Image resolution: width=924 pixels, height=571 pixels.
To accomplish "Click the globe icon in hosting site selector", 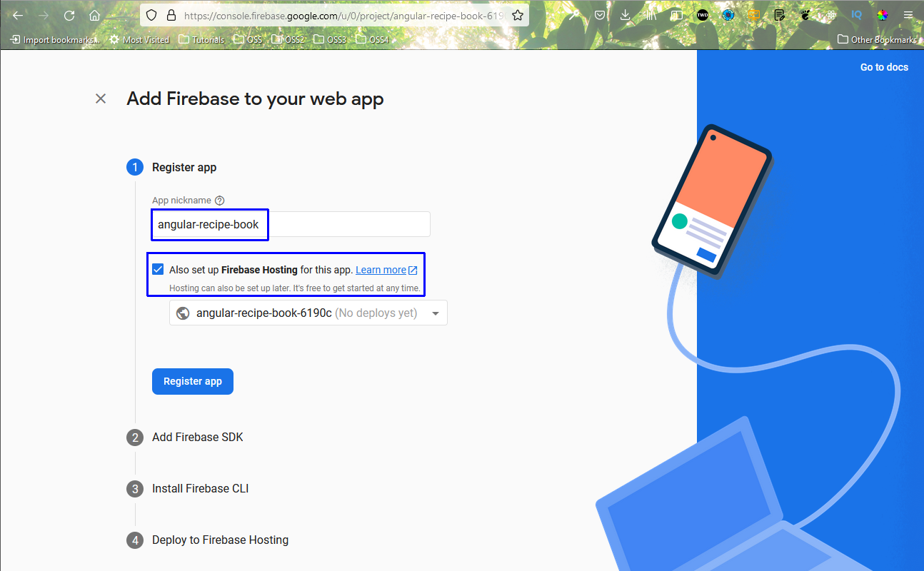I will click(x=183, y=313).
